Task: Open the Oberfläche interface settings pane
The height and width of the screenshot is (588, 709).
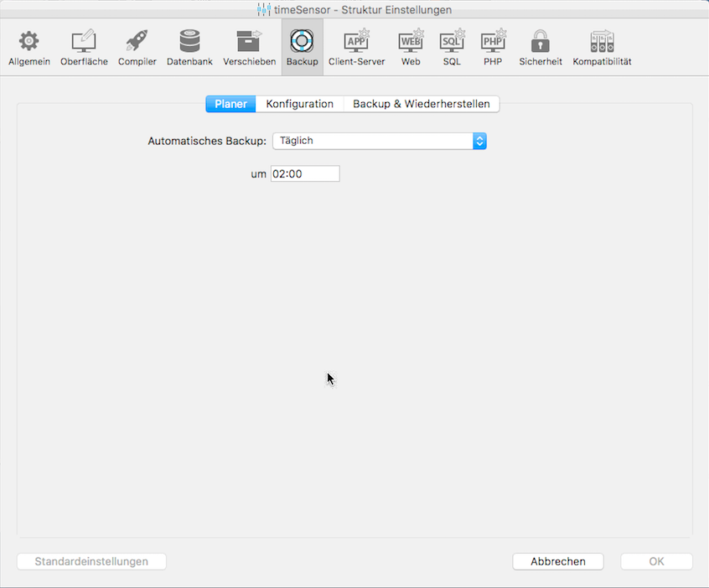Action: pos(84,48)
